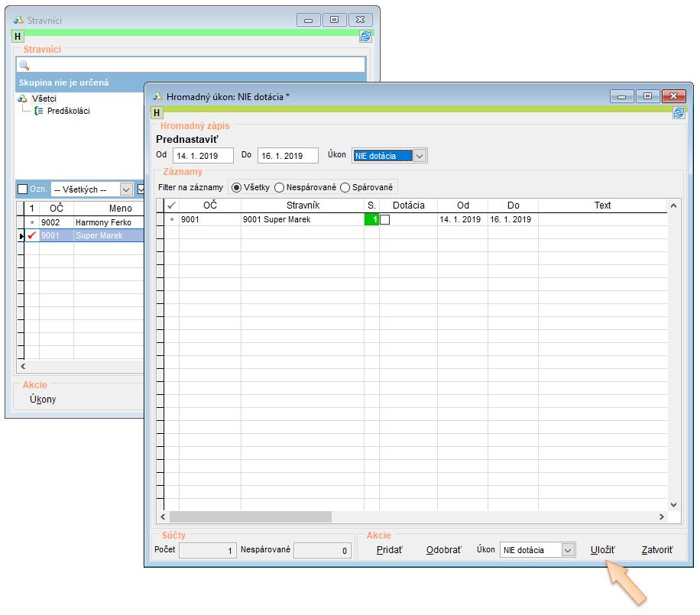Tick the Ozn. checkbox in Stravníci

click(x=22, y=189)
